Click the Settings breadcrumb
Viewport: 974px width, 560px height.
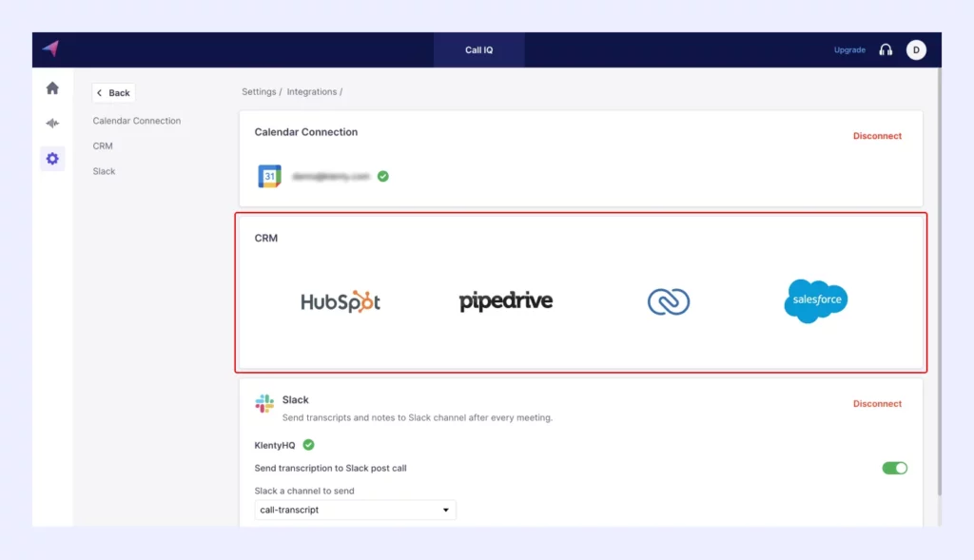pyautogui.click(x=259, y=91)
